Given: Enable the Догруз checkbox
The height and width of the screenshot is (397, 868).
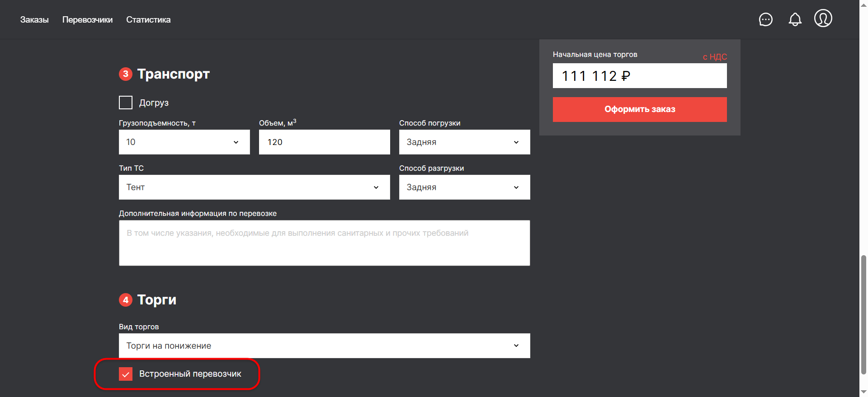Looking at the screenshot, I should click(126, 103).
